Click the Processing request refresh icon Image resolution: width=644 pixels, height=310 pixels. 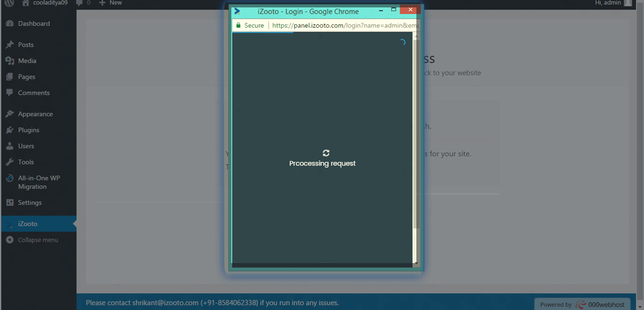pos(326,153)
